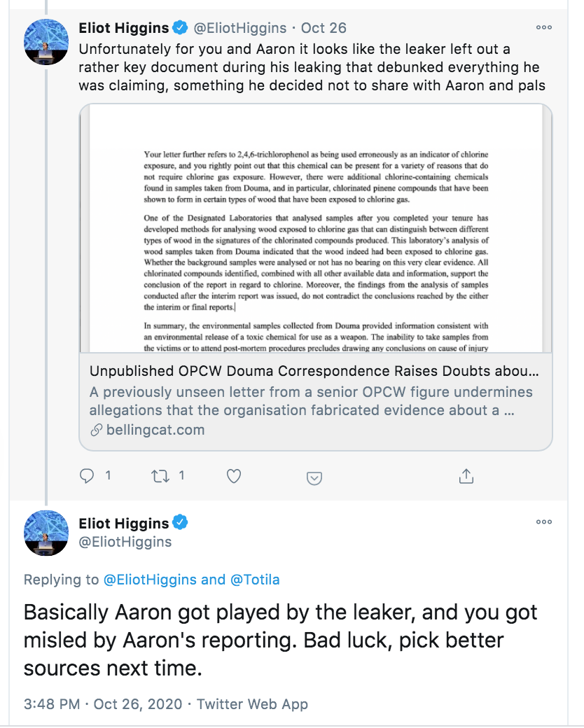Click Eliot Higgins avatar on bottom tweet
The width and height of the screenshot is (584, 728).
(x=46, y=533)
